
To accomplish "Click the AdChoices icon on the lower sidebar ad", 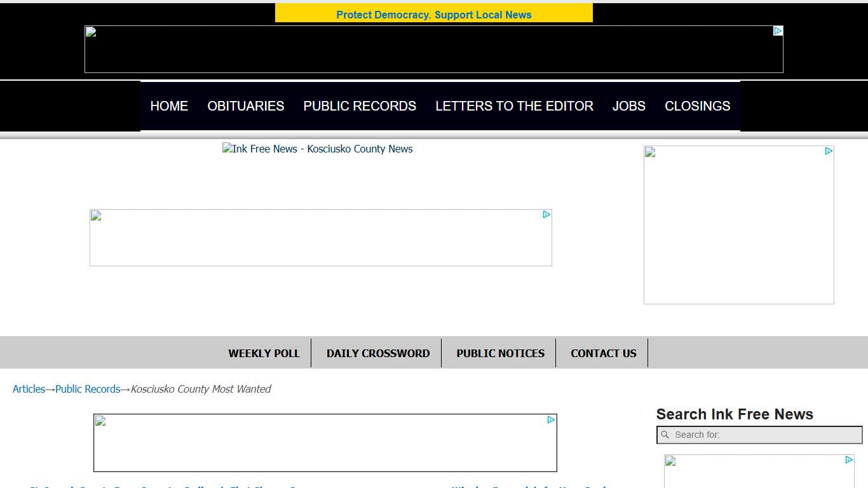I will (850, 459).
